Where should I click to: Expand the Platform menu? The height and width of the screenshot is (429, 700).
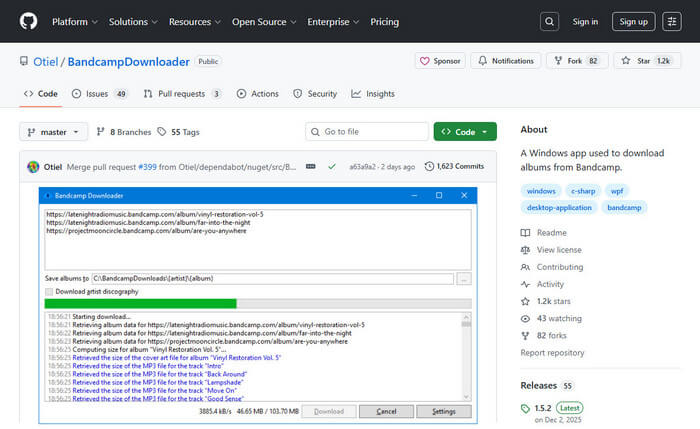pos(75,21)
